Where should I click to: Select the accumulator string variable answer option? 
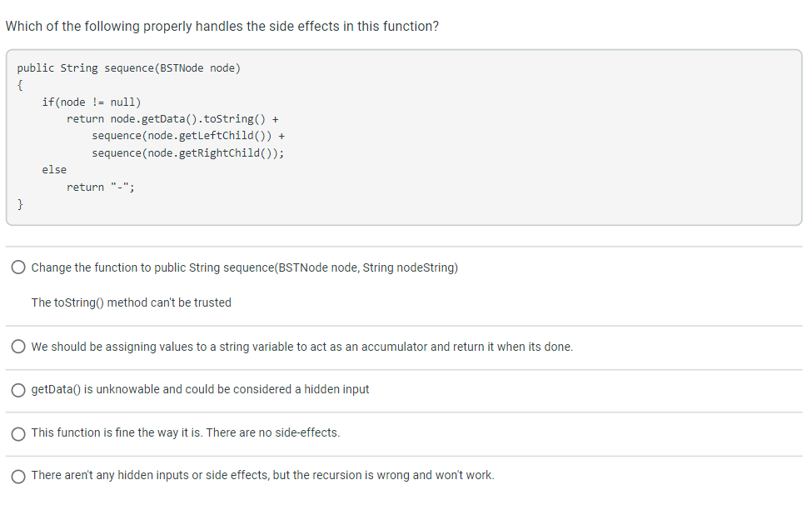[x=18, y=346]
